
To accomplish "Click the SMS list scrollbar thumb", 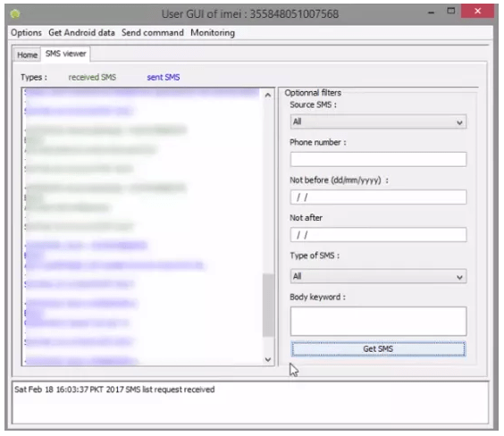I will click(268, 306).
